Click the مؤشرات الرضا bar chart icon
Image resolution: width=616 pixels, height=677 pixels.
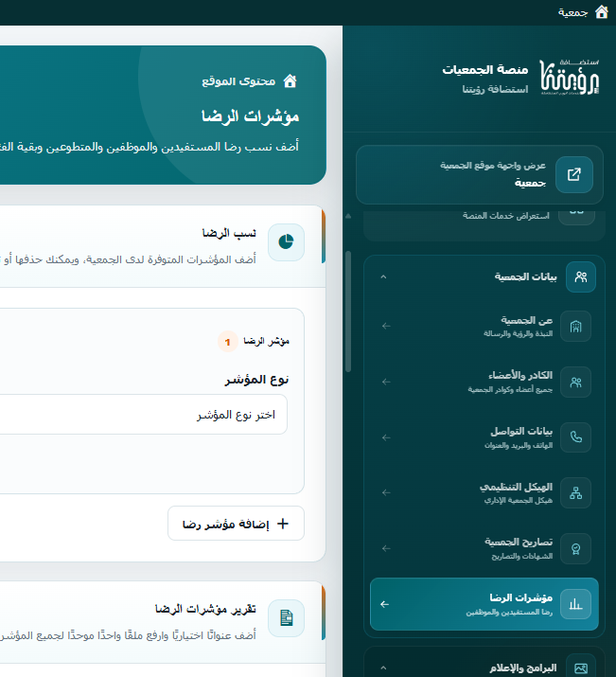pyautogui.click(x=575, y=604)
